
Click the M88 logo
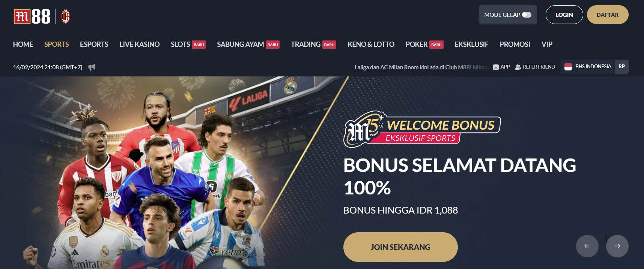(32, 16)
